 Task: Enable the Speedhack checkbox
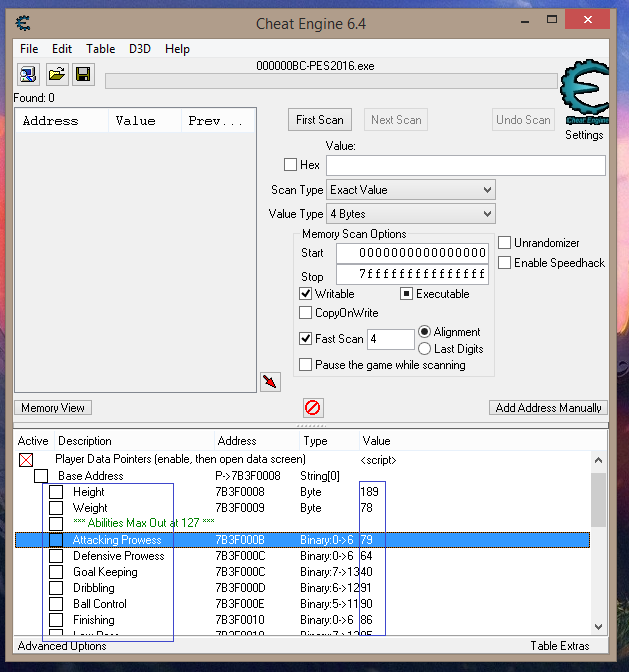[505, 263]
